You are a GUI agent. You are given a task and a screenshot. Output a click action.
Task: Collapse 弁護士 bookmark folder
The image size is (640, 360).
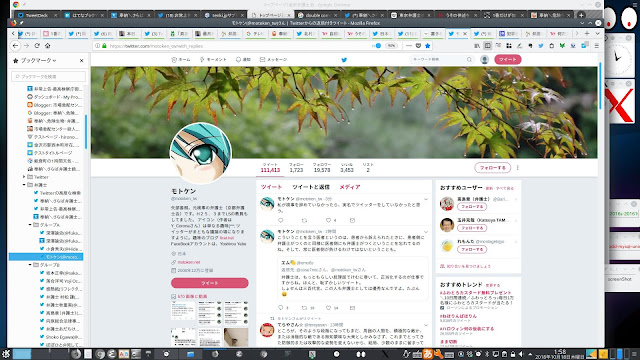pos(24,185)
